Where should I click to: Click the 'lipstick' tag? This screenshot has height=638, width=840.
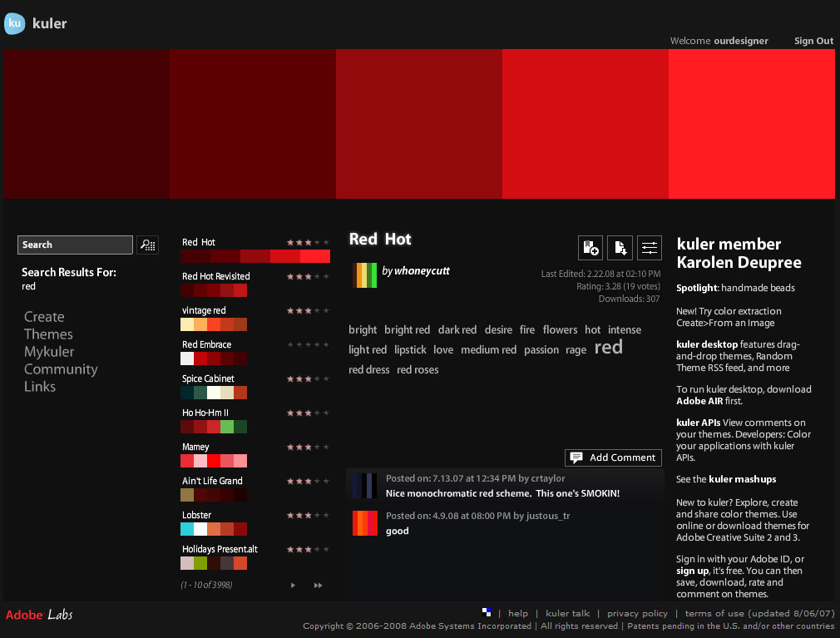click(x=410, y=350)
